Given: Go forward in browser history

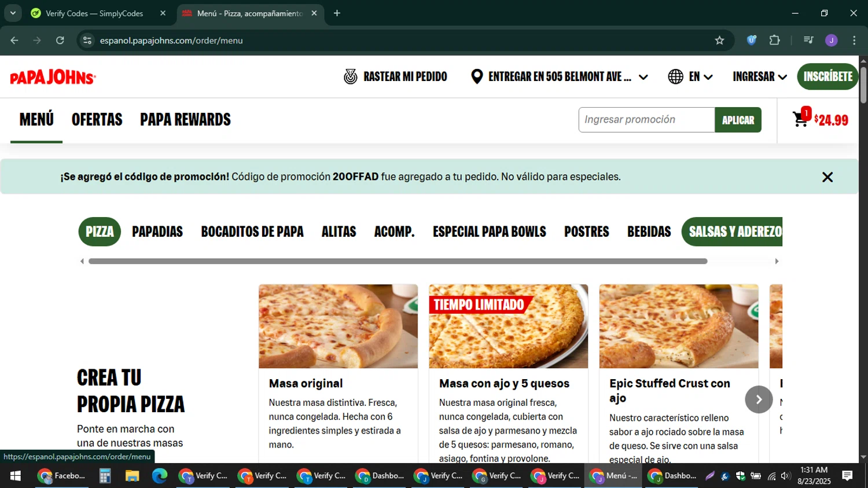Looking at the screenshot, I should (x=37, y=40).
